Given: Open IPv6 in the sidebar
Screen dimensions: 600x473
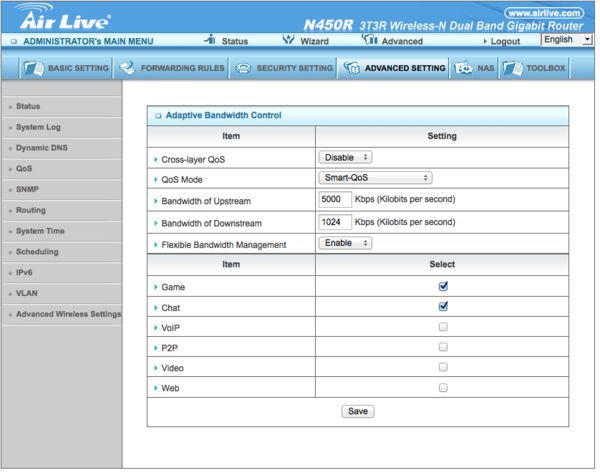Looking at the screenshot, I should (24, 272).
